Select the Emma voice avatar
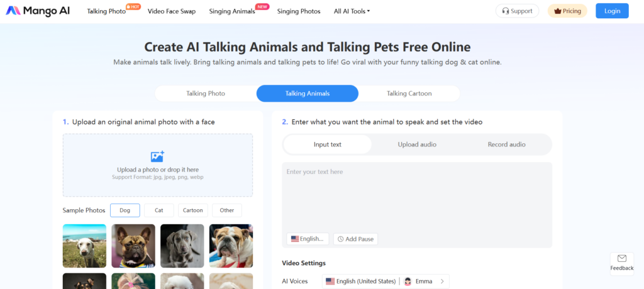This screenshot has width=644, height=289. point(408,281)
